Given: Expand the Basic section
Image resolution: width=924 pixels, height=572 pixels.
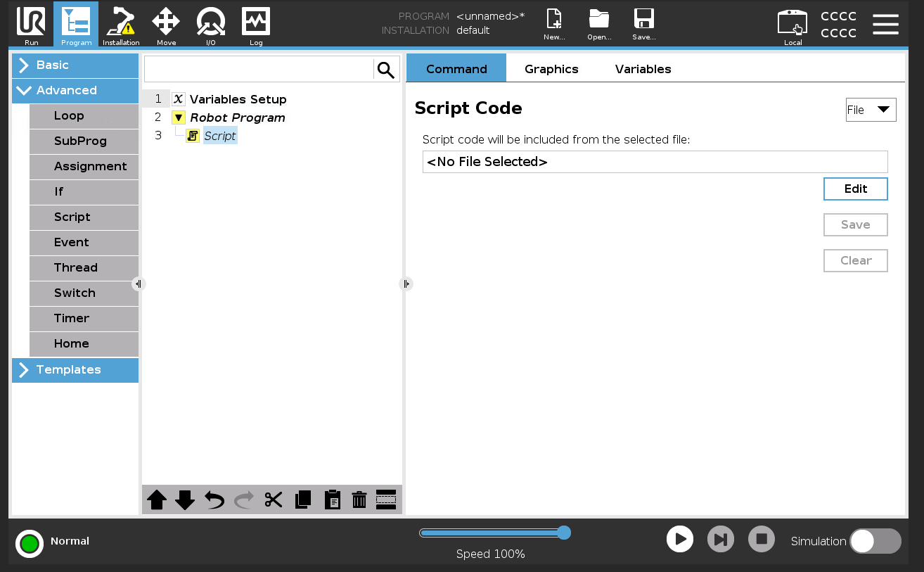Looking at the screenshot, I should click(75, 65).
